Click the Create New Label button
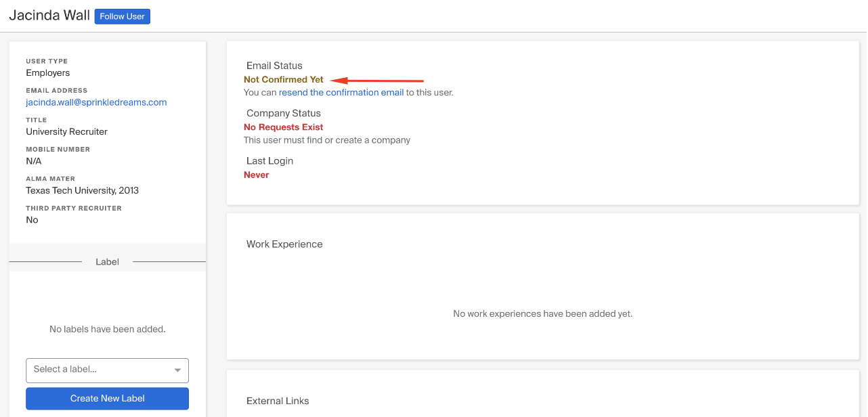This screenshot has width=868, height=417. [x=107, y=399]
